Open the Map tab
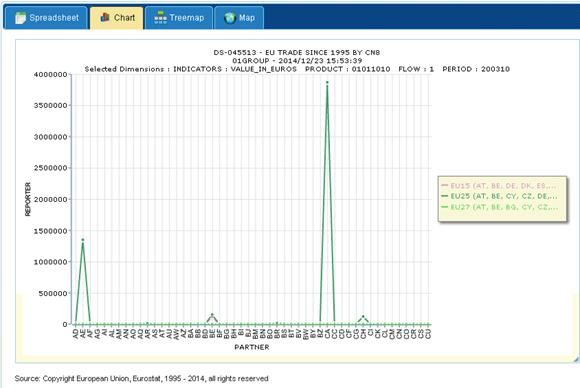Image resolution: width=580 pixels, height=388 pixels. [239, 18]
